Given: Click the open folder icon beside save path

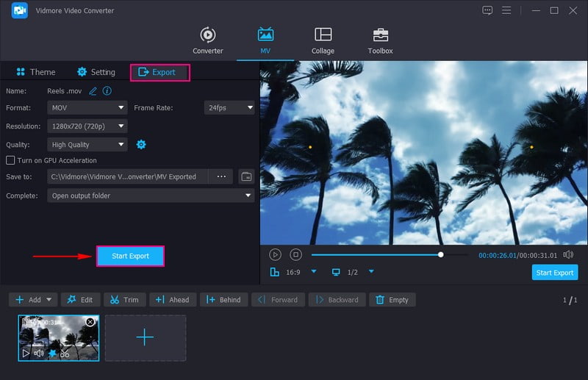Looking at the screenshot, I should point(246,176).
